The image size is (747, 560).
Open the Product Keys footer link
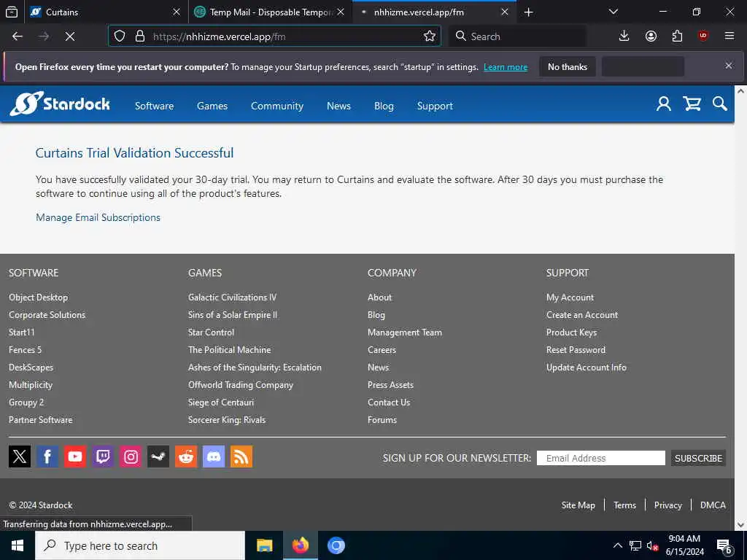[572, 332]
